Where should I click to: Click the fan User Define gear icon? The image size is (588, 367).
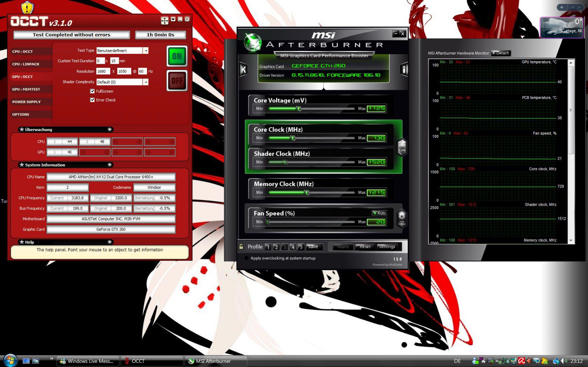click(402, 218)
